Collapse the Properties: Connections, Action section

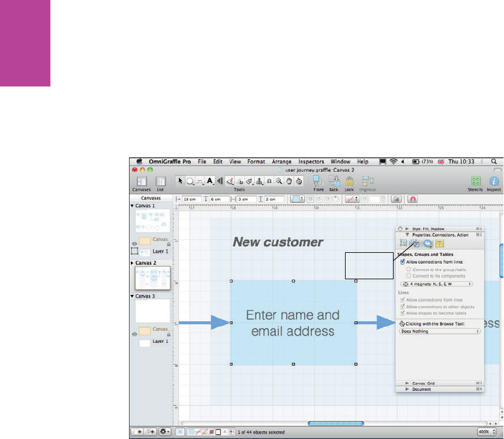tap(407, 235)
